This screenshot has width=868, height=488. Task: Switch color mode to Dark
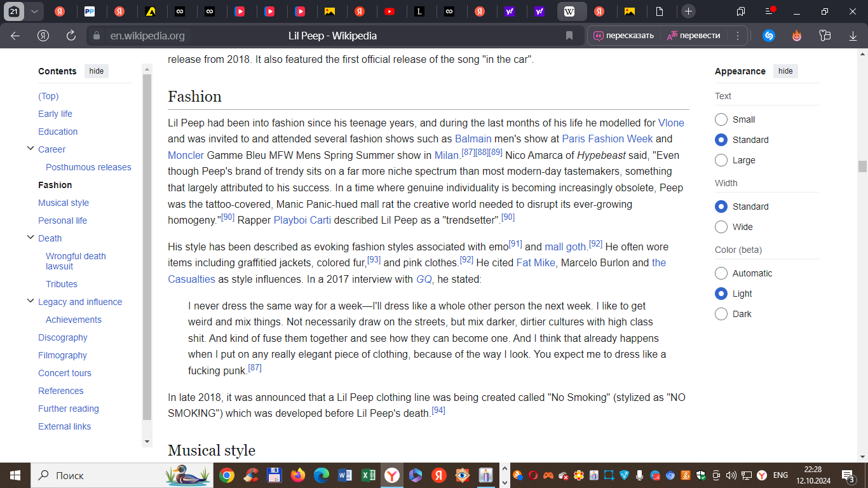(x=721, y=314)
